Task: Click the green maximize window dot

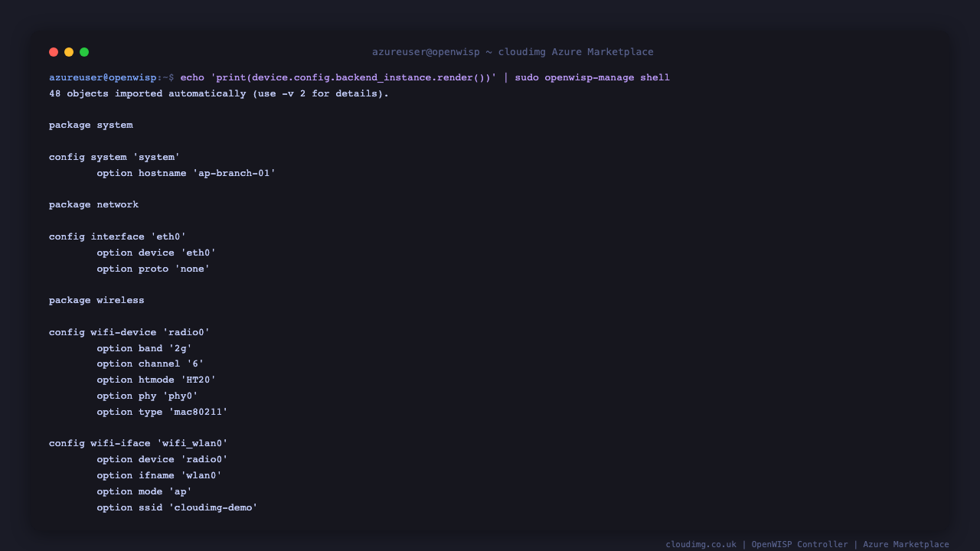Action: coord(84,52)
